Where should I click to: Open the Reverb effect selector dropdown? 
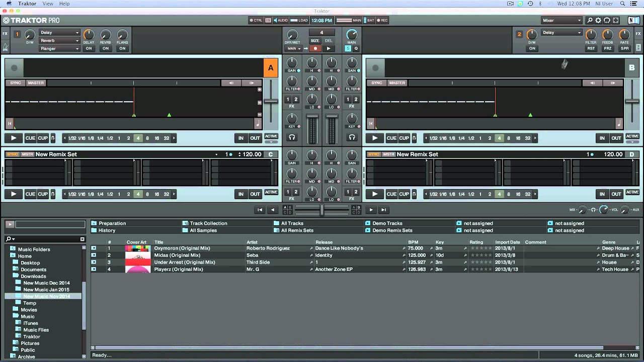(x=60, y=41)
